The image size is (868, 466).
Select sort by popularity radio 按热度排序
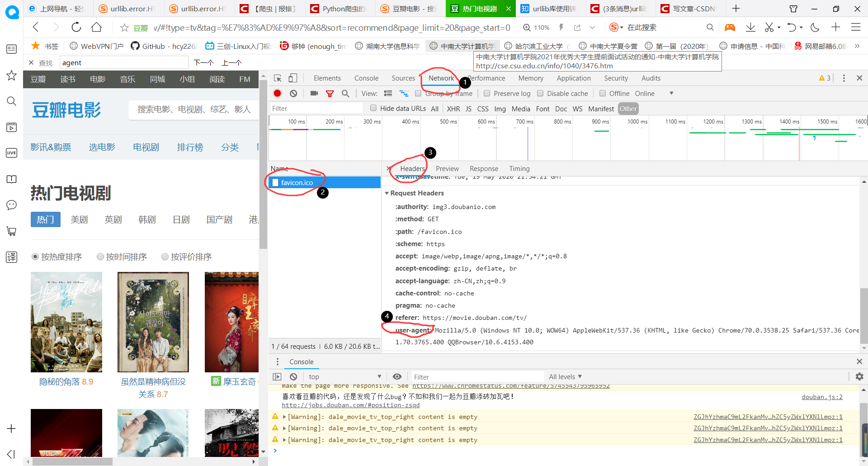point(35,257)
